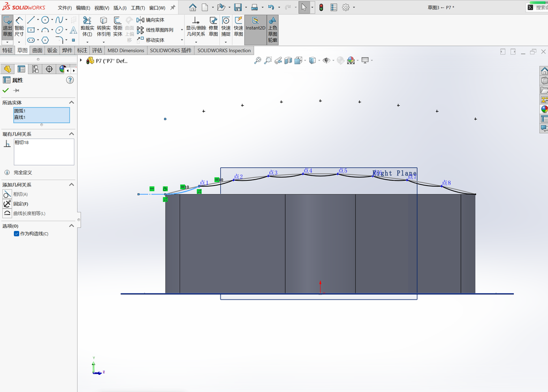Open the Display Style dropdown in view toolbar
548x392 pixels.
319,60
